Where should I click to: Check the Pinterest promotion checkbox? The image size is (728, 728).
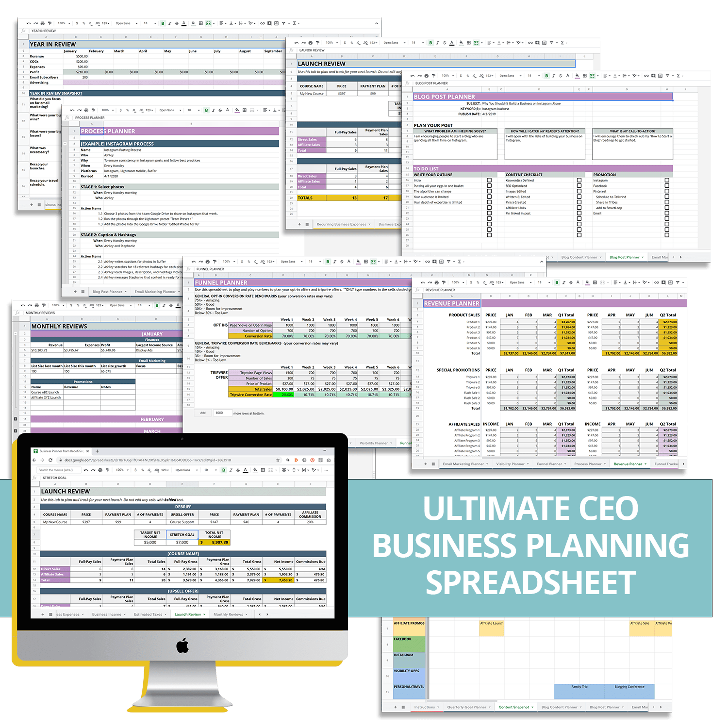[667, 191]
